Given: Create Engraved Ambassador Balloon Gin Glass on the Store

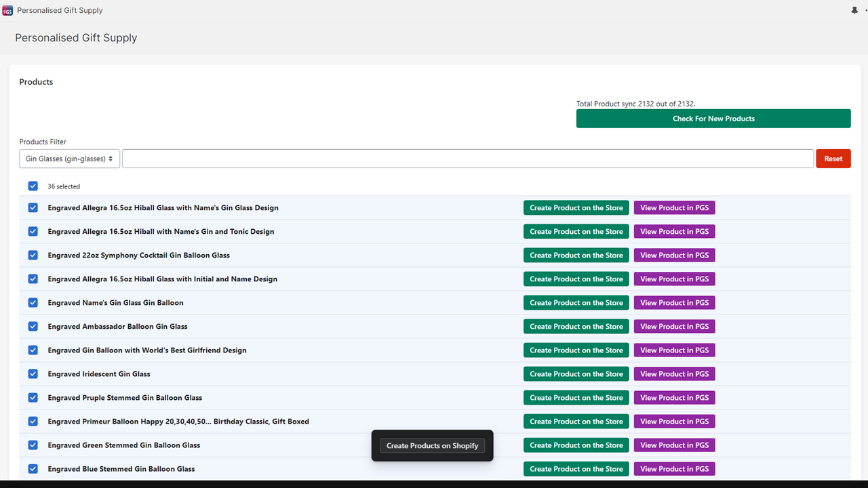Looking at the screenshot, I should [576, 326].
